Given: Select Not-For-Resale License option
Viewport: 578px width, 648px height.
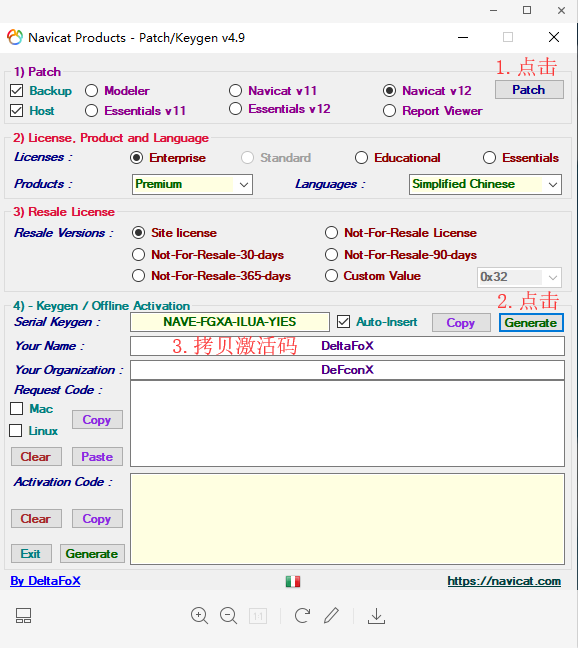Looking at the screenshot, I should point(331,233).
